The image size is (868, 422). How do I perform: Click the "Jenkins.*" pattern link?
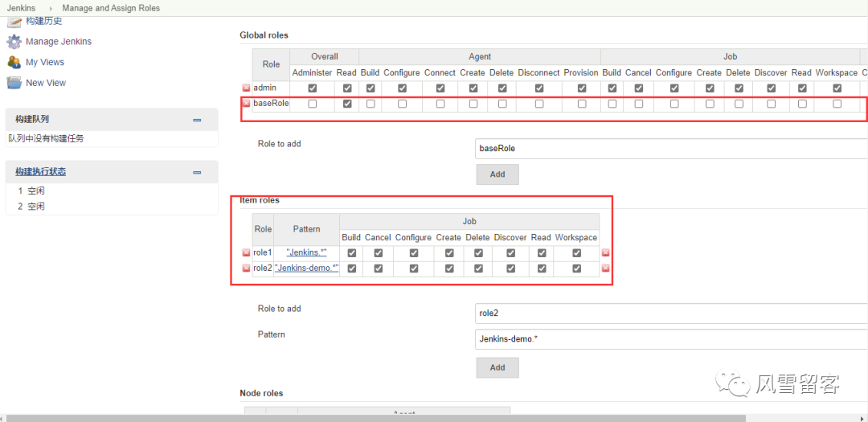pyautogui.click(x=307, y=252)
